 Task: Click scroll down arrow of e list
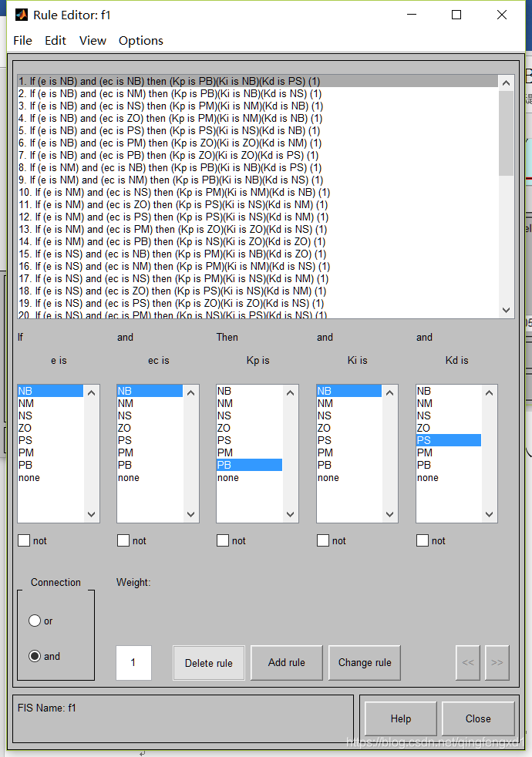pos(91,515)
